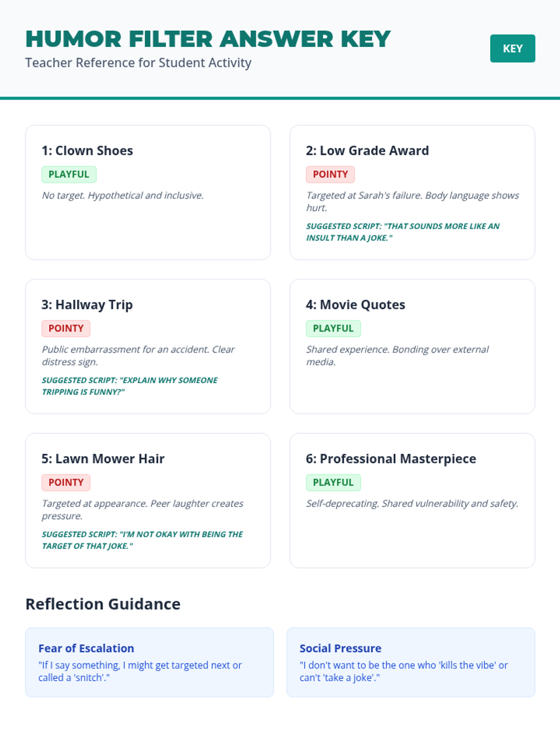Select the Clown Shoes card heading
560x747 pixels.
pyautogui.click(x=87, y=151)
